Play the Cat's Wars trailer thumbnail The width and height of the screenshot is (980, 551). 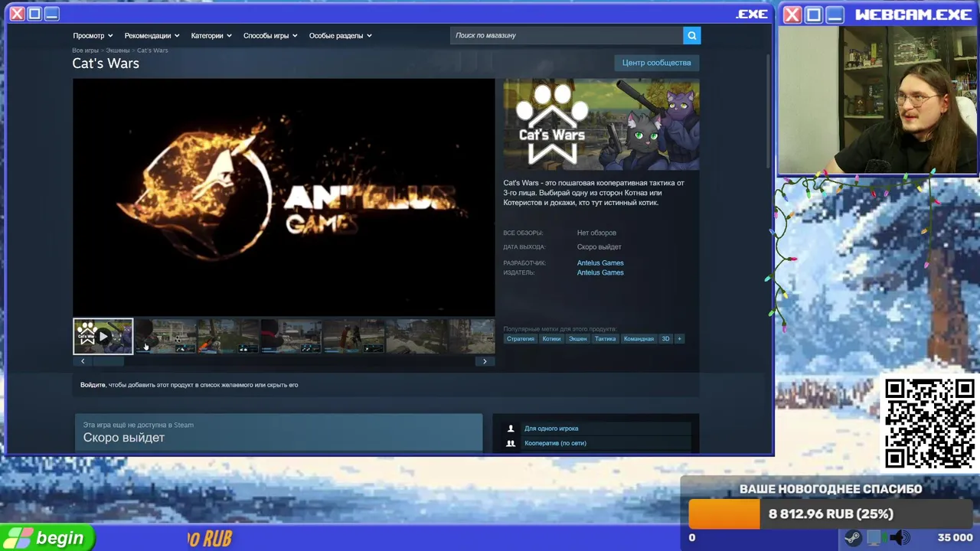coord(103,336)
